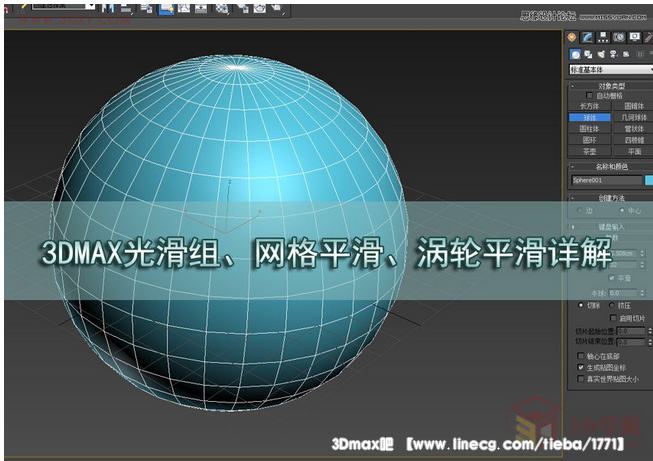Select the Helpers category icon
This screenshot has height=461, width=653.
coord(626,54)
